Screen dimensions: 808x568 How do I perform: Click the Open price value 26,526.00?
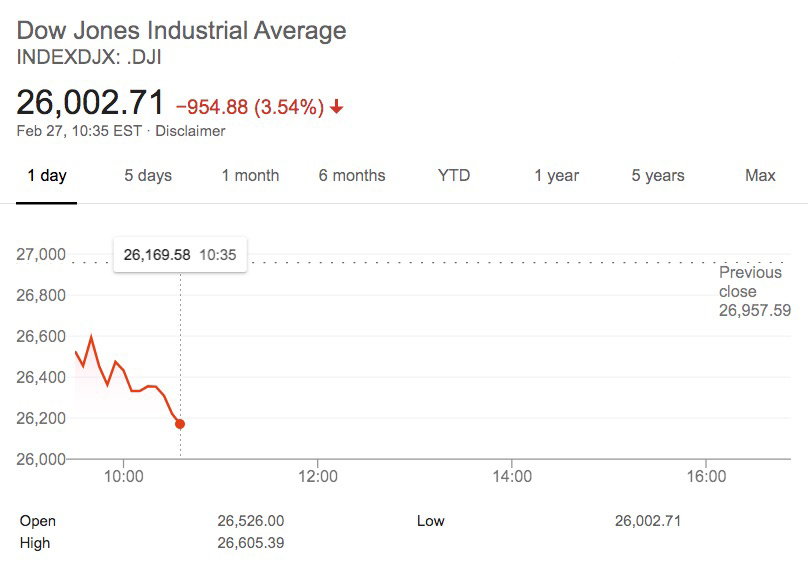point(251,521)
